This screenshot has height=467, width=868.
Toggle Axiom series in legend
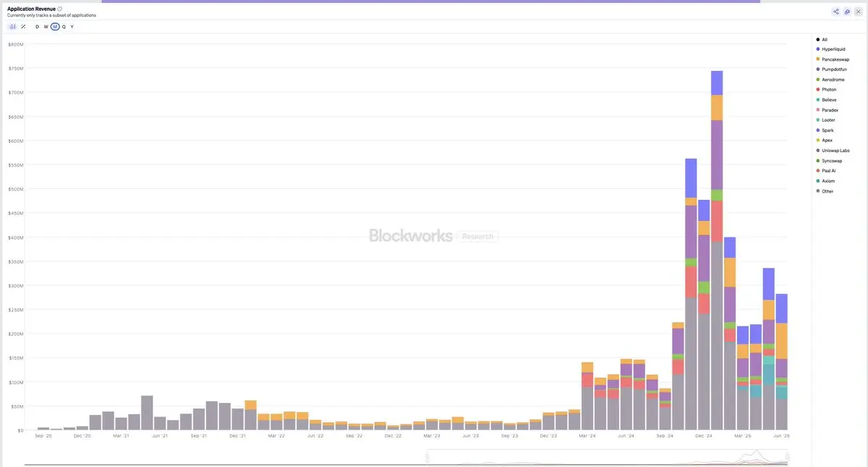pos(825,181)
